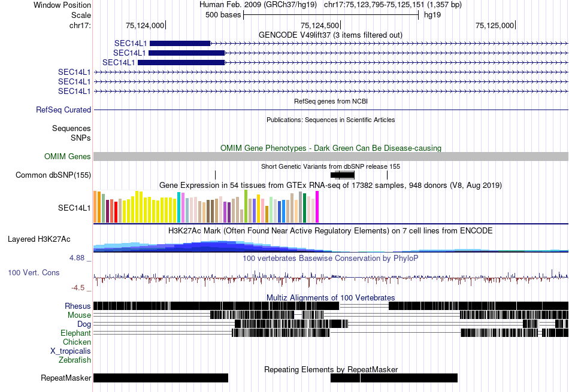Viewport: 569px width, 392px height.
Task: Click the Rhesus alignment label
Action: pos(78,306)
